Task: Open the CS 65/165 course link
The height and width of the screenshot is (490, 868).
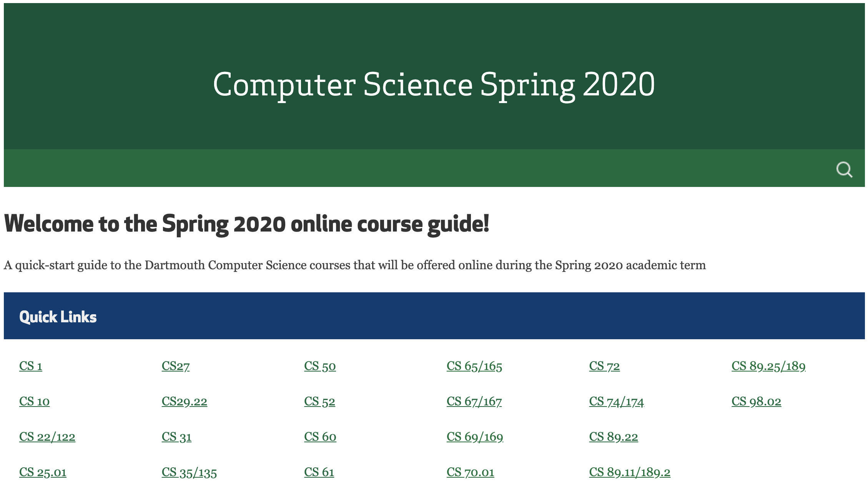Action: 474,366
